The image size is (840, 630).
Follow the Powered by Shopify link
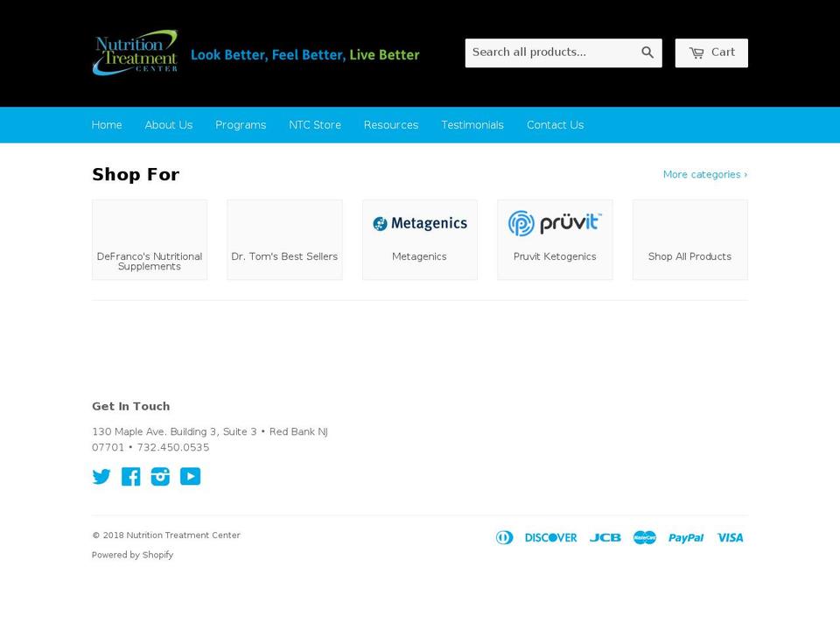(x=132, y=555)
